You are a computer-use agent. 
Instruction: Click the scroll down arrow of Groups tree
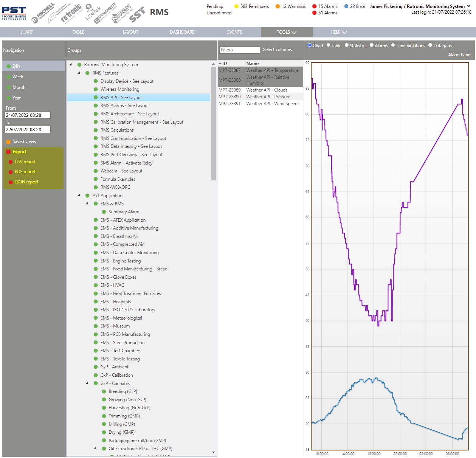pos(213,452)
